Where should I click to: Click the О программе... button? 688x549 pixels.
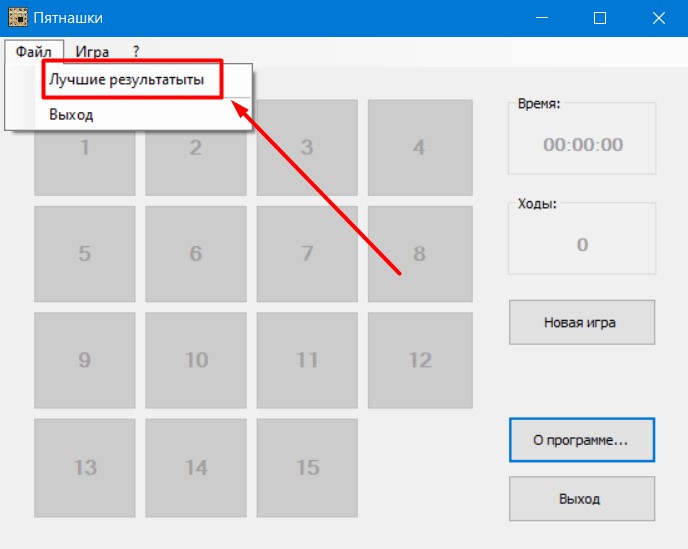point(582,440)
